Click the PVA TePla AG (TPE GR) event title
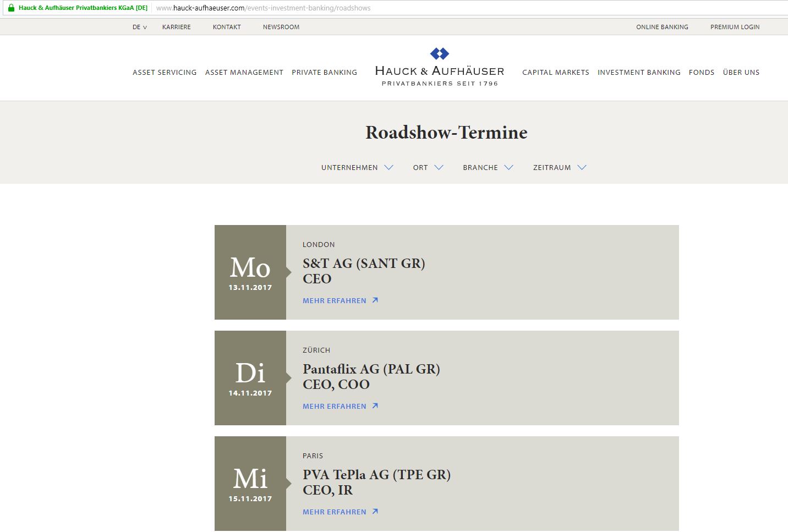Viewport: 788px width, 532px height. pos(376,475)
